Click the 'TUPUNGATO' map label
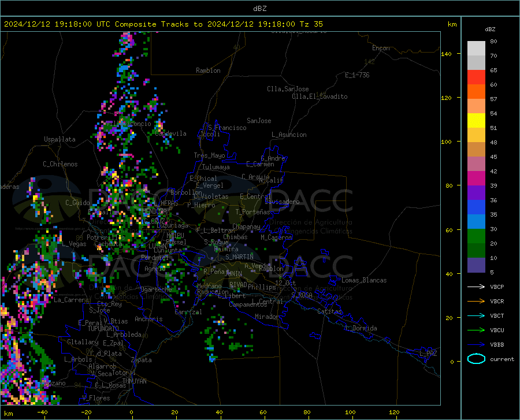The width and height of the screenshot is (520, 420). click(103, 329)
